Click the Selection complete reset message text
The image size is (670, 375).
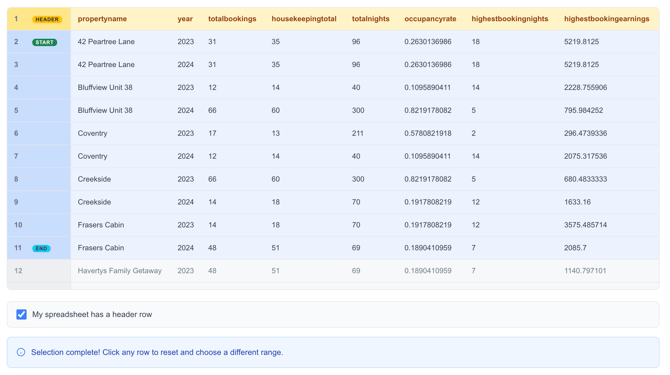click(157, 352)
